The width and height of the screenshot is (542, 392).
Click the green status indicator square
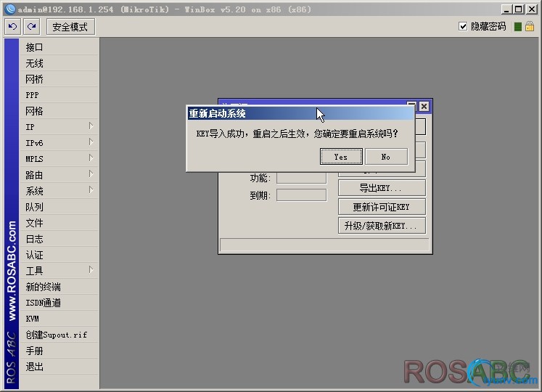click(x=517, y=27)
